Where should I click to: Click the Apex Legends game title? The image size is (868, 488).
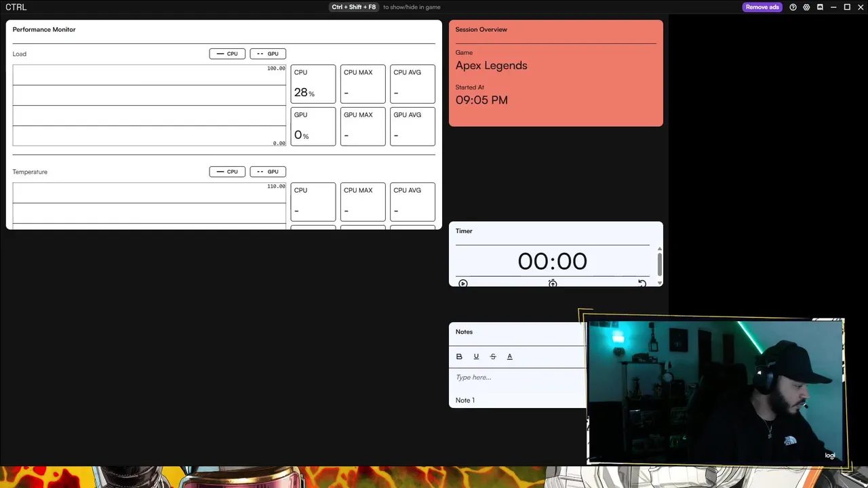(x=491, y=66)
